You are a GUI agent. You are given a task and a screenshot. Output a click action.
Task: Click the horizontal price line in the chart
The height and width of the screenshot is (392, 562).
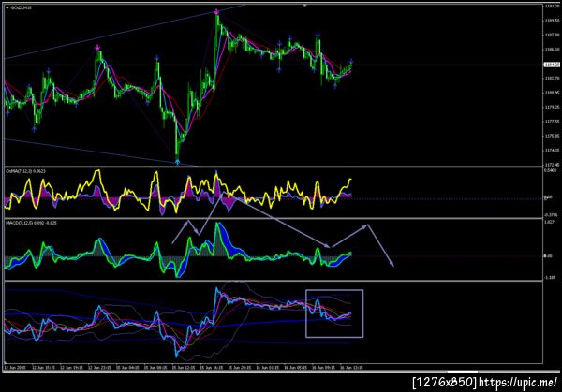click(x=273, y=65)
